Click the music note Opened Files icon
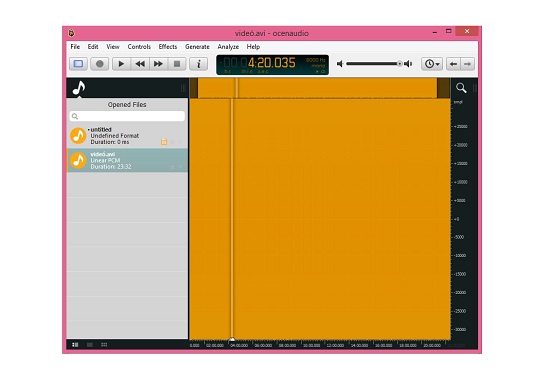 click(x=79, y=88)
